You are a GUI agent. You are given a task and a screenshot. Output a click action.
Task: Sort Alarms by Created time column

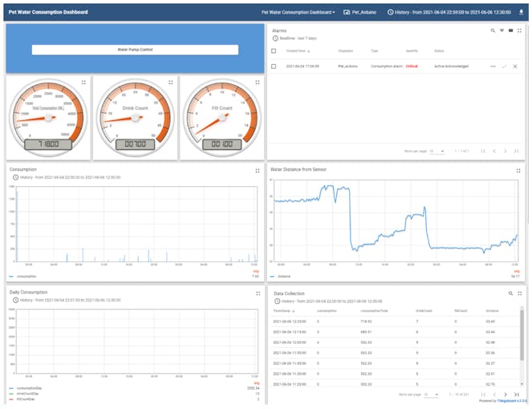click(298, 51)
